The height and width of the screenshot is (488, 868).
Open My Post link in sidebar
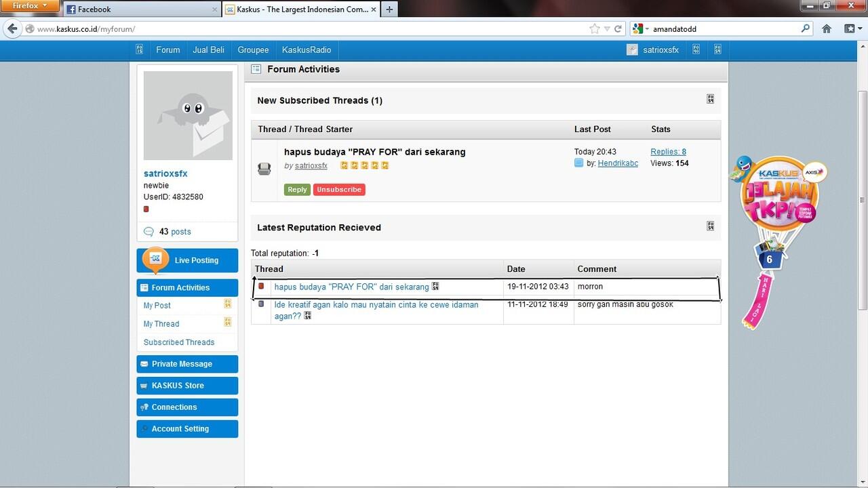[x=157, y=306]
